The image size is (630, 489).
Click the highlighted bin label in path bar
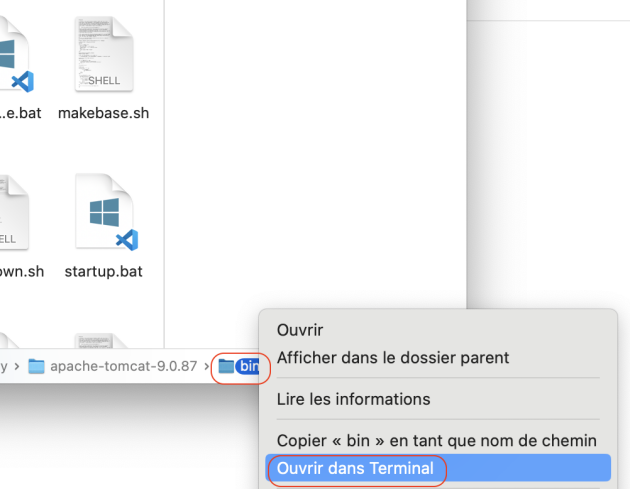(x=248, y=367)
